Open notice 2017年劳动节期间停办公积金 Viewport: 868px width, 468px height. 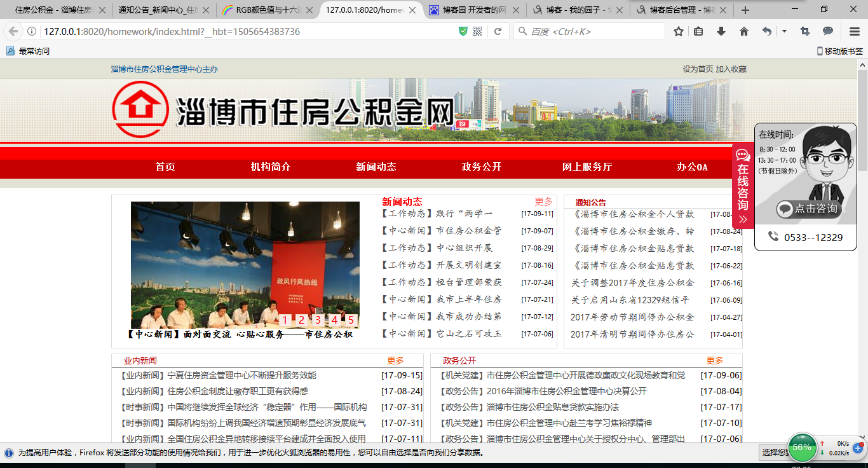[x=633, y=317]
